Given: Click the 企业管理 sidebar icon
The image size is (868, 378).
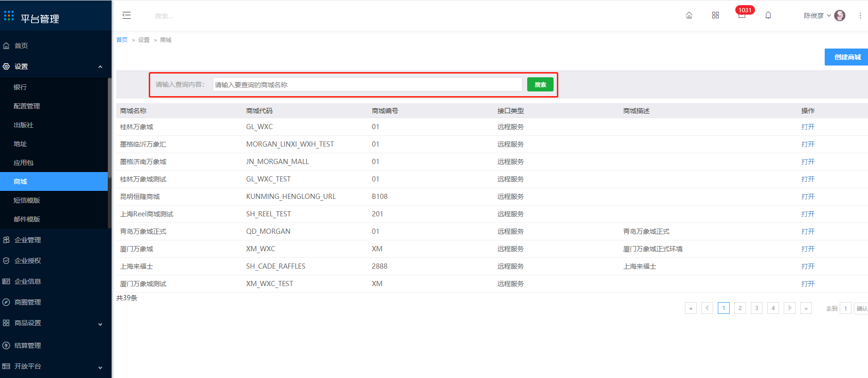Looking at the screenshot, I should pos(6,240).
